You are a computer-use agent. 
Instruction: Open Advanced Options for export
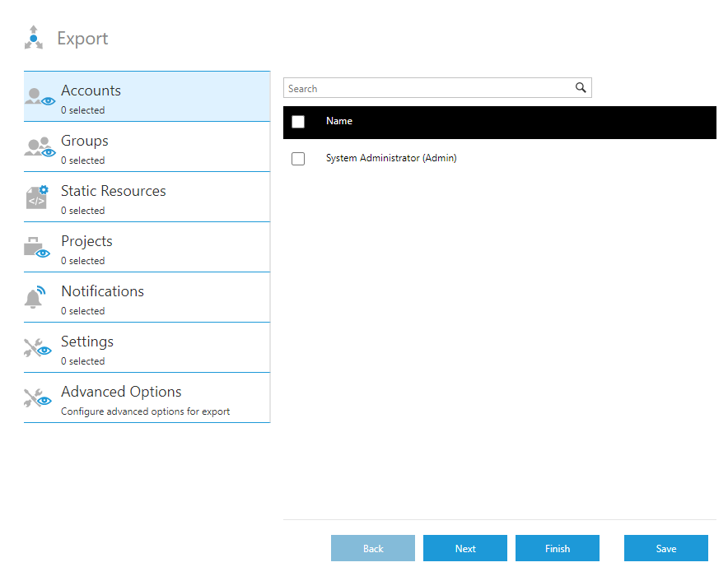(x=147, y=397)
